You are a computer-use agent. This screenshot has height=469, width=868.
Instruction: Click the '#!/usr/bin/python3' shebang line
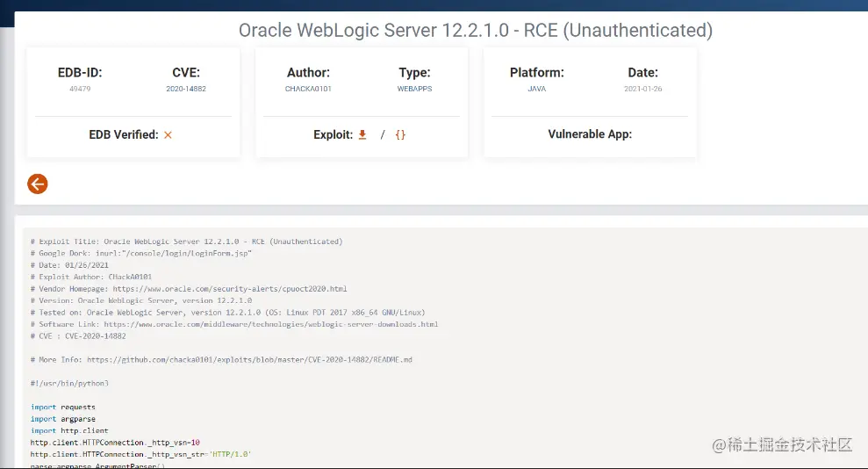69,383
